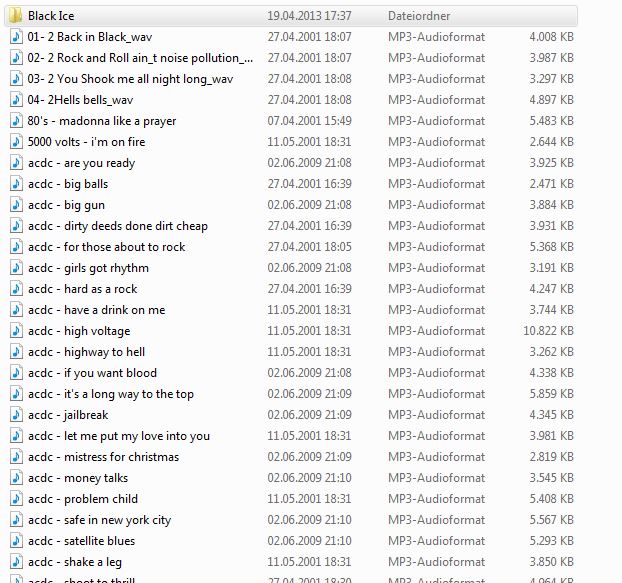The height and width of the screenshot is (583, 622).
Task: Click the music icon for You Shook me all night long
Action: [x=16, y=79]
